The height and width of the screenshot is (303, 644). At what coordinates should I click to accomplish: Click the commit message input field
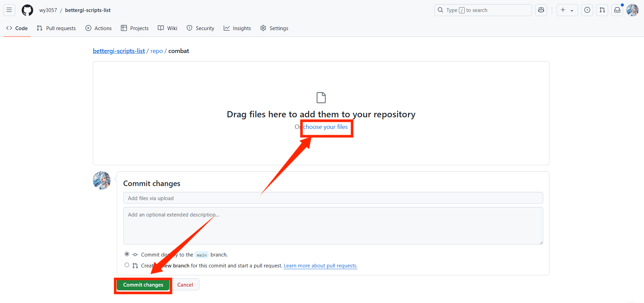[333, 198]
